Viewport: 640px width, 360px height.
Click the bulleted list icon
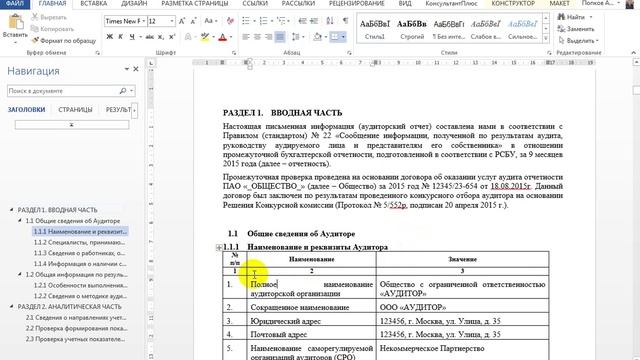point(245,21)
